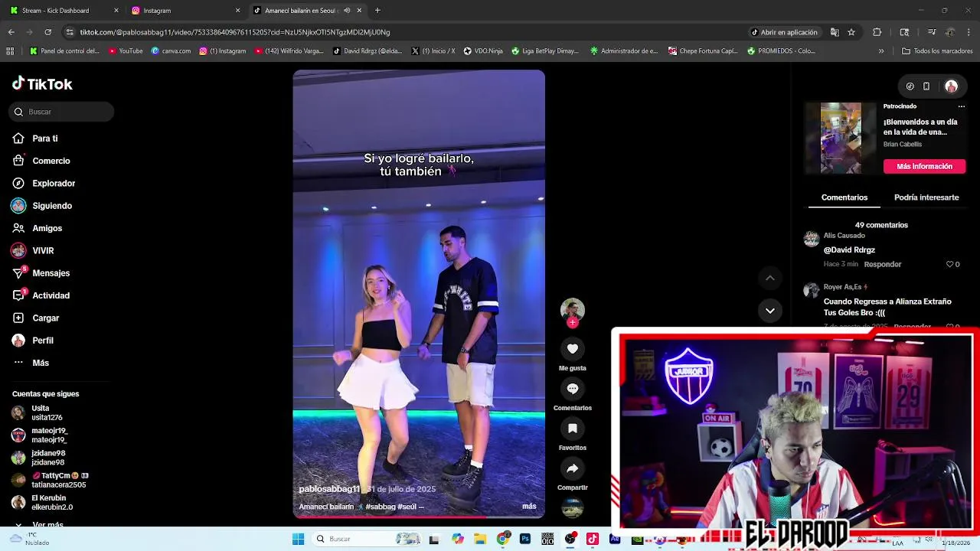The width and height of the screenshot is (980, 551).
Task: Open Todos los marcadores folder
Action: [x=937, y=51]
